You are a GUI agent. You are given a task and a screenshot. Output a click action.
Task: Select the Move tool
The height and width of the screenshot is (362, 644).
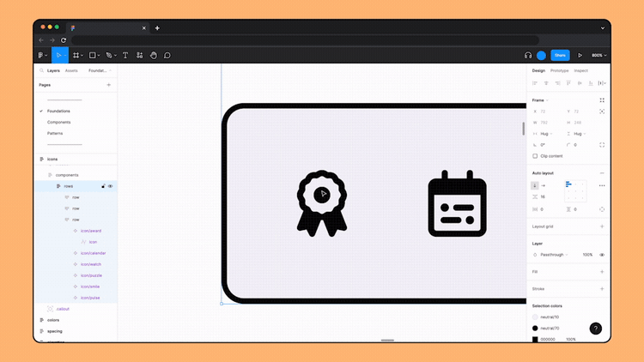[x=58, y=56]
